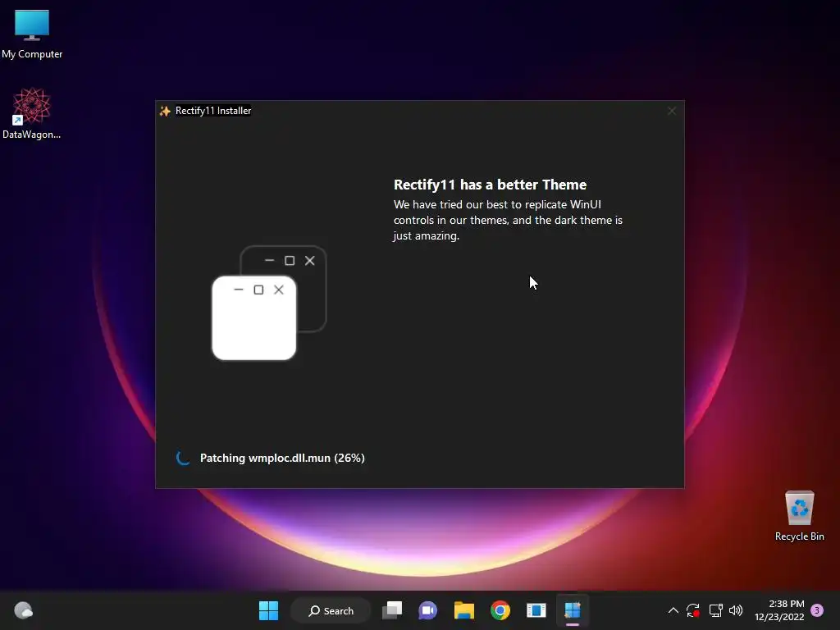Open the weather widget on taskbar
The height and width of the screenshot is (630, 840).
pos(24,610)
